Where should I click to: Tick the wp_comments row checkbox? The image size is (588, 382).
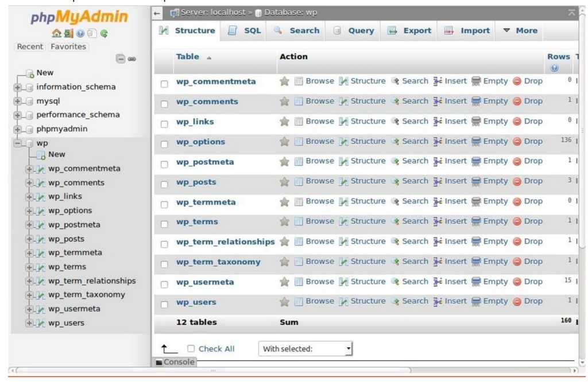coord(164,104)
